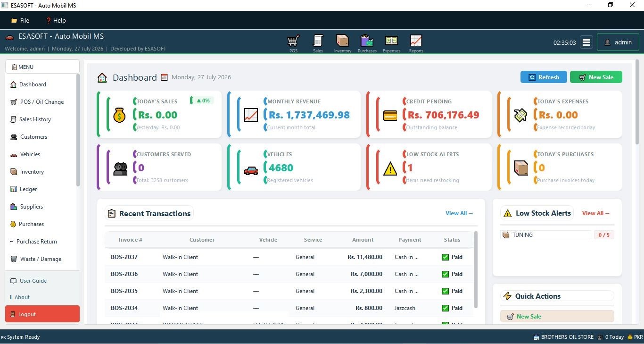The image size is (644, 344).
Task: Open Purchases in the sidebar
Action: 41,224
